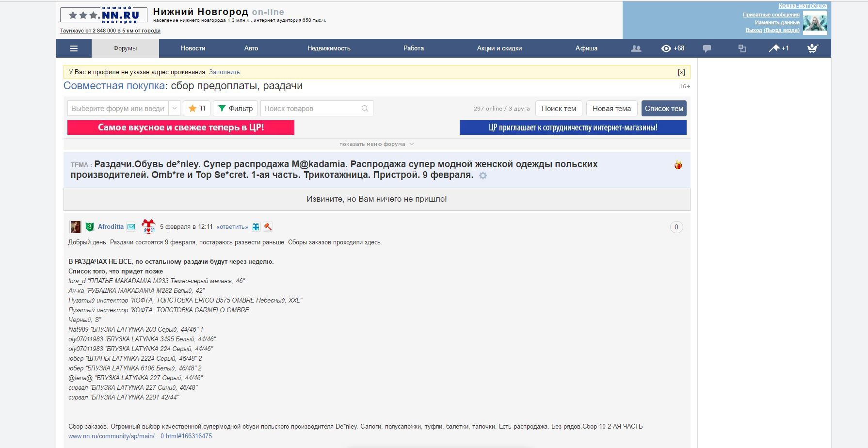The width and height of the screenshot is (868, 448).
Task: Open Приватные сообщения link
Action: click(x=771, y=15)
